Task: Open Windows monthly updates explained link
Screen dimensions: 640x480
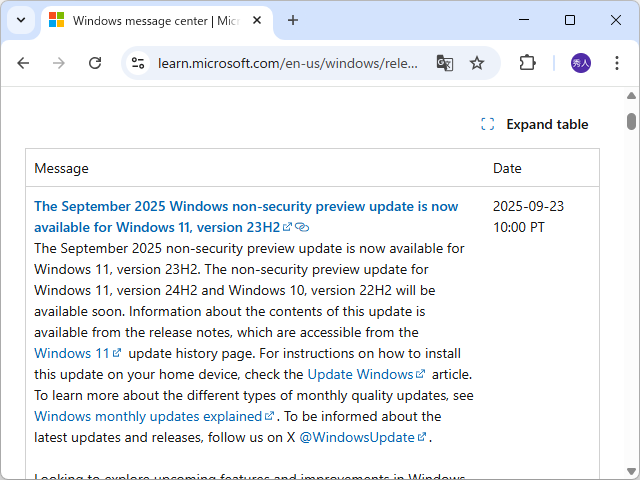Action: click(x=148, y=416)
